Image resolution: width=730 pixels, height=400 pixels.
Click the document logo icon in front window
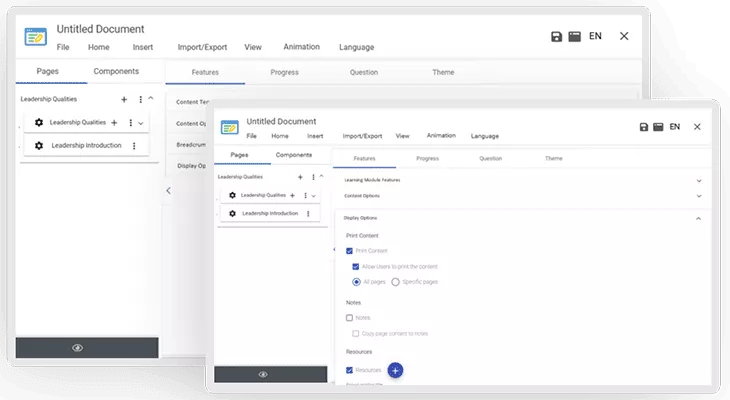click(230, 127)
